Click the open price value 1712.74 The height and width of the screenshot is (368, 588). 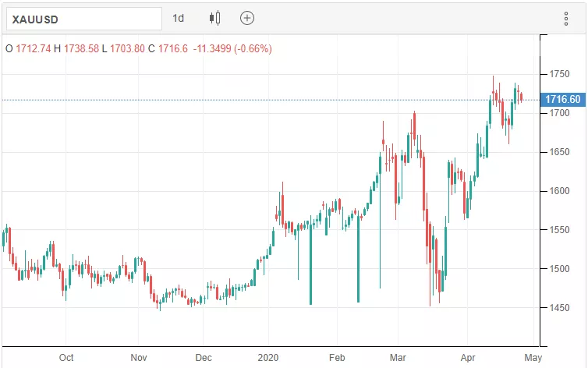click(x=34, y=48)
